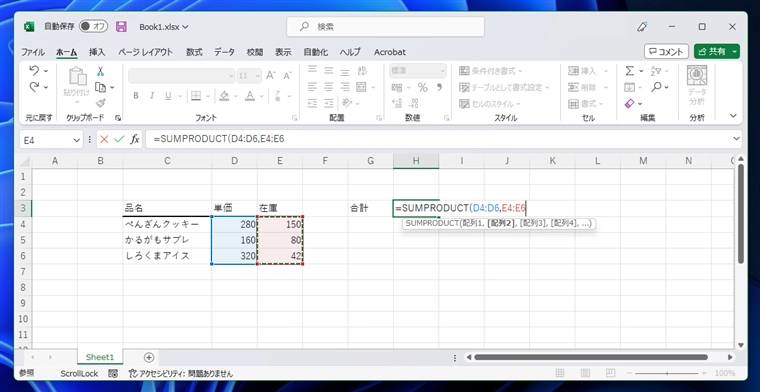This screenshot has width=760, height=392.
Task: Click the Borders icon
Action: tap(195, 96)
